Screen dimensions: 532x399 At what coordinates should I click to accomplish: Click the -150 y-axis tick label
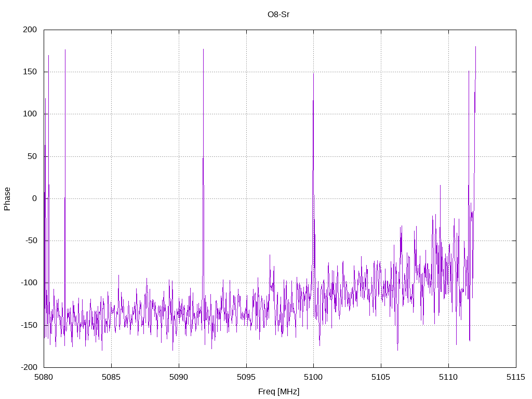point(29,325)
